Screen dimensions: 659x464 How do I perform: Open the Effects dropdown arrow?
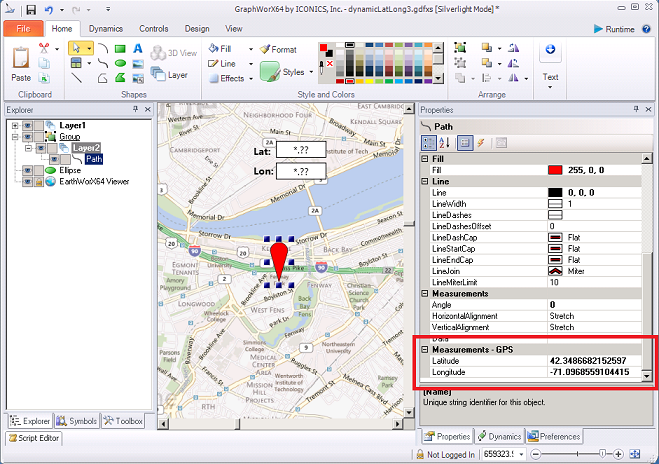pos(251,79)
